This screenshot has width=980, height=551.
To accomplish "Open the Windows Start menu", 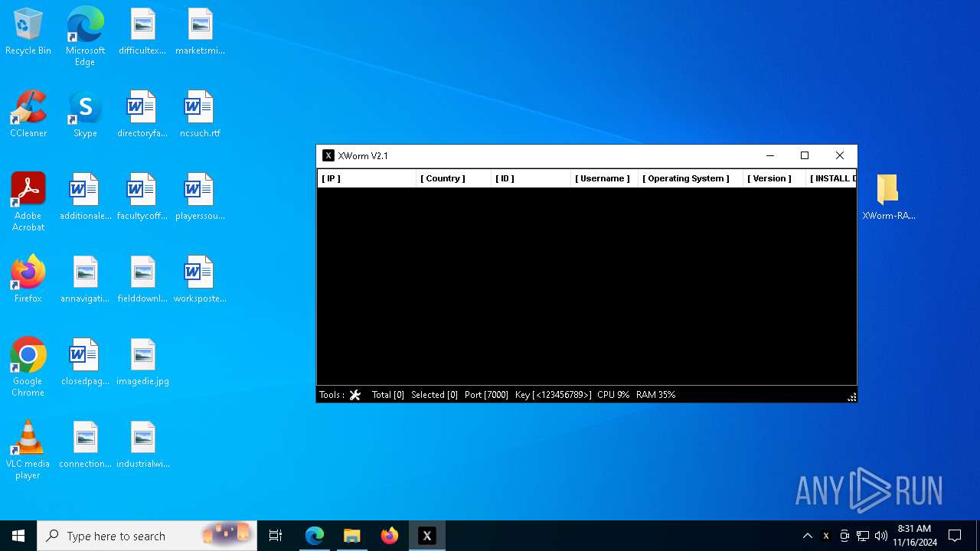I will [18, 536].
